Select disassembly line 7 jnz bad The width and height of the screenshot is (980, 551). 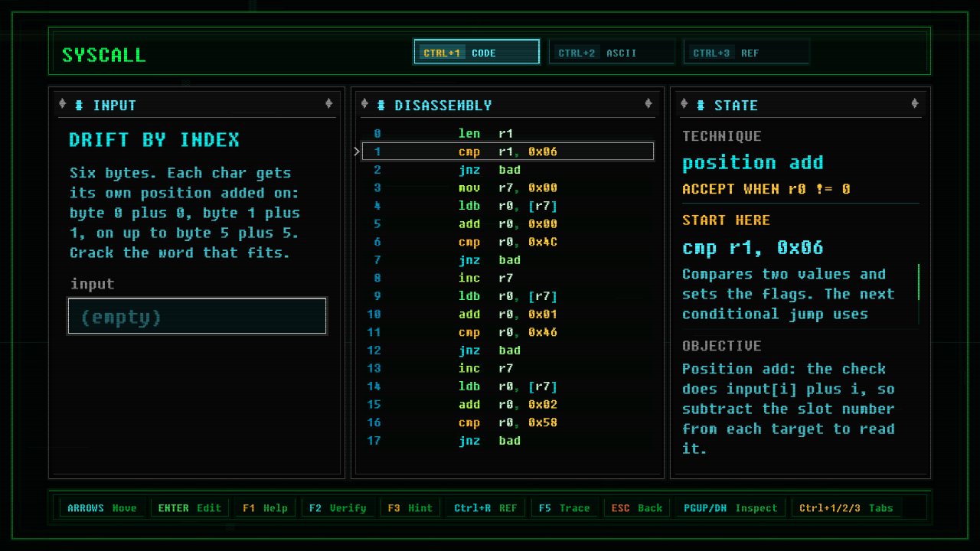[508, 260]
